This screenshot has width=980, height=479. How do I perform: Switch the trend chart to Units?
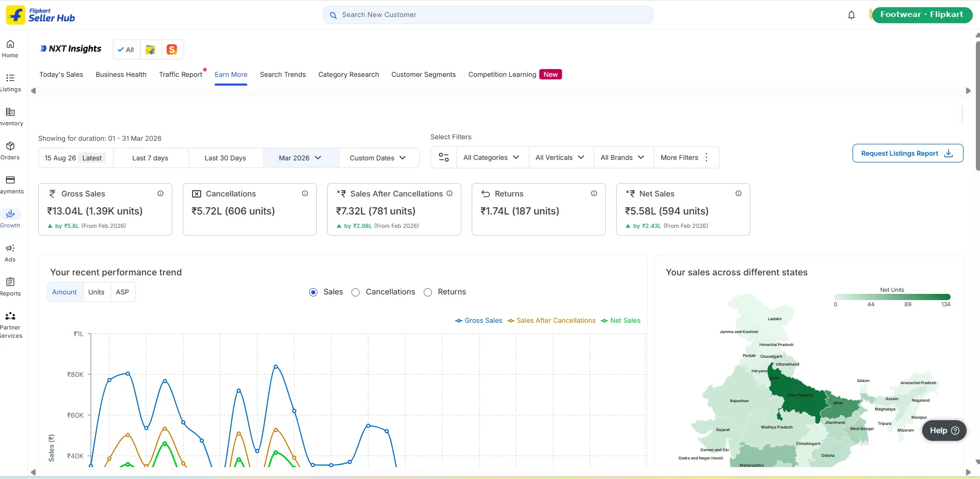pos(97,292)
